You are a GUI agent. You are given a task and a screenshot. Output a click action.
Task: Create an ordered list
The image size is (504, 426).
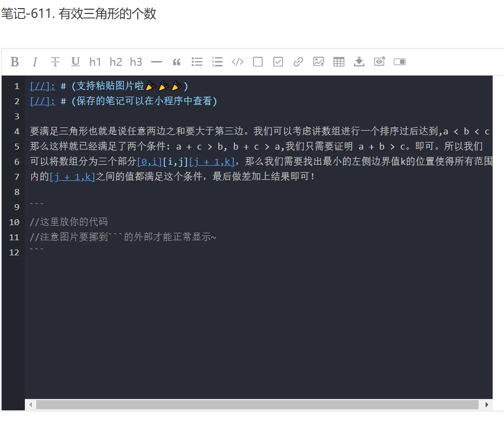click(217, 62)
